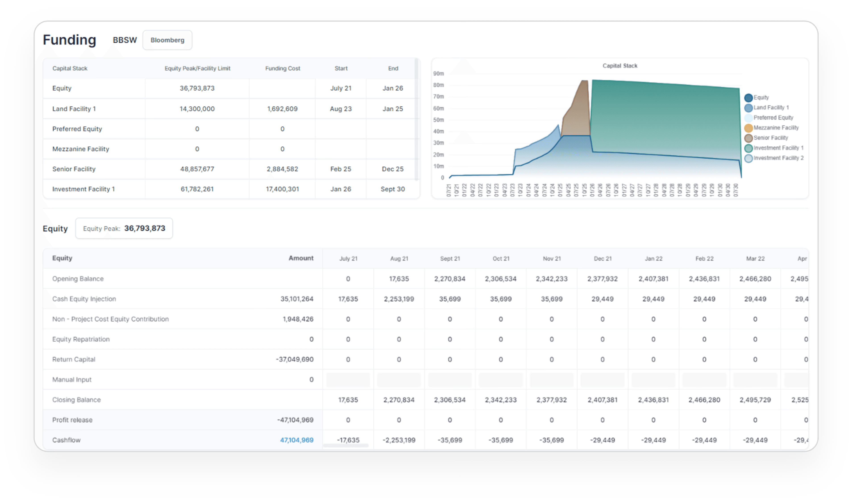
Task: Click the Capital Stack chart title
Action: (x=620, y=66)
